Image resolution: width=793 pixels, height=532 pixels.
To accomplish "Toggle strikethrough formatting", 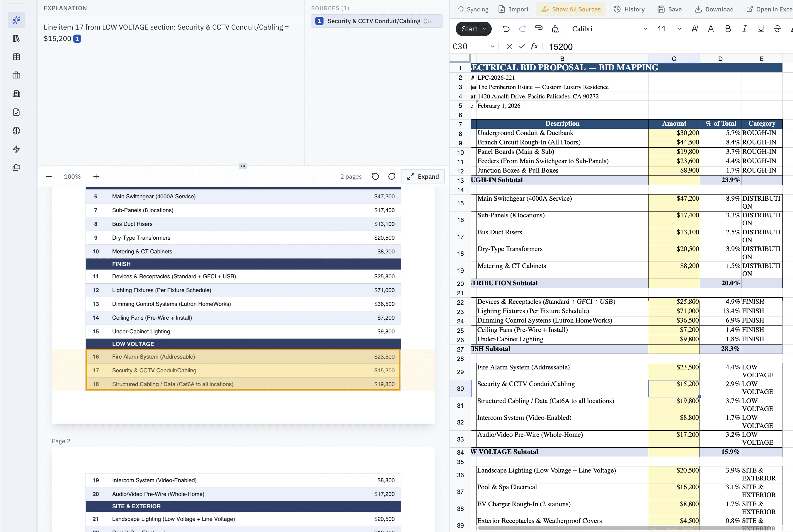I will [777, 29].
